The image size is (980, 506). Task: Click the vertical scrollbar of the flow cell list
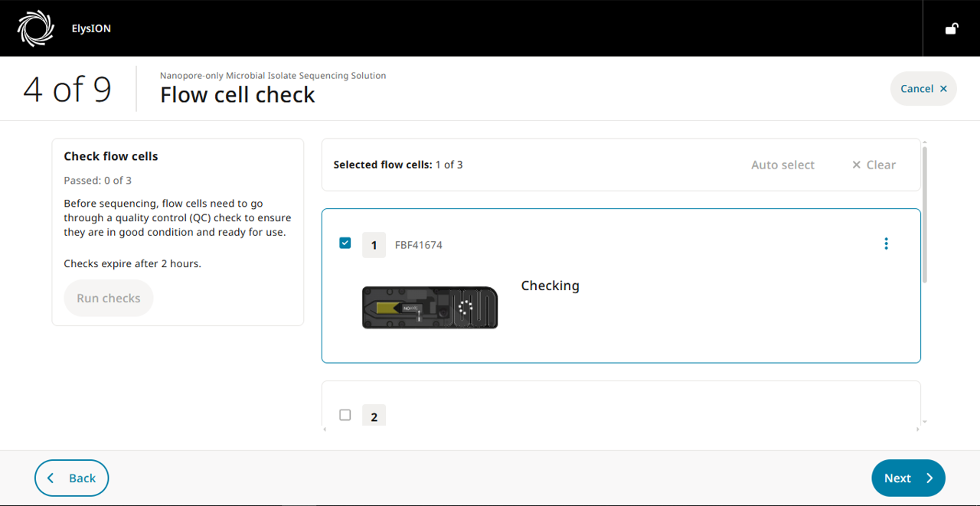pyautogui.click(x=924, y=214)
